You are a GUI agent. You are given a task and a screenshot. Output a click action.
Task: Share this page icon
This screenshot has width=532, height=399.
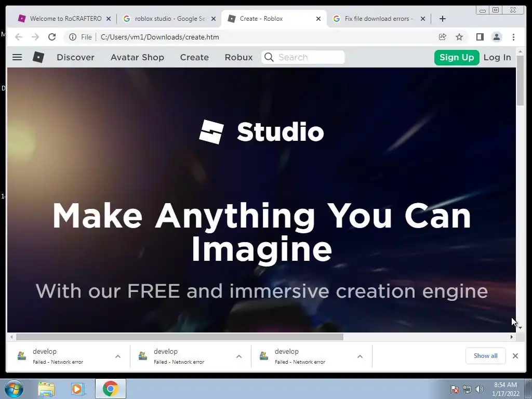point(443,37)
